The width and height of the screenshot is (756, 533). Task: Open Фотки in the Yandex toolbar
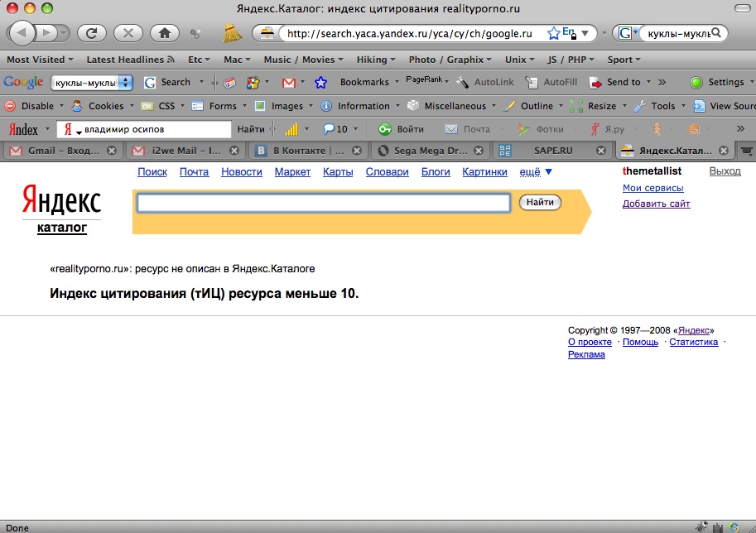[x=540, y=129]
